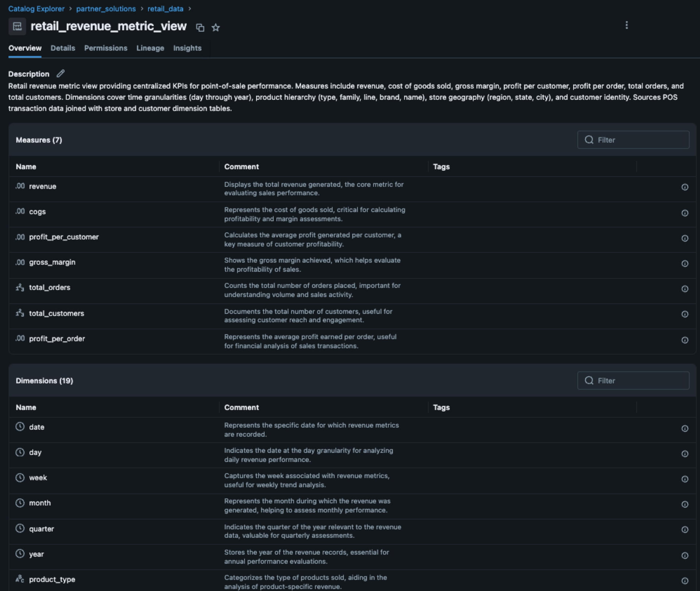Show info for the week dimension

pos(685,479)
